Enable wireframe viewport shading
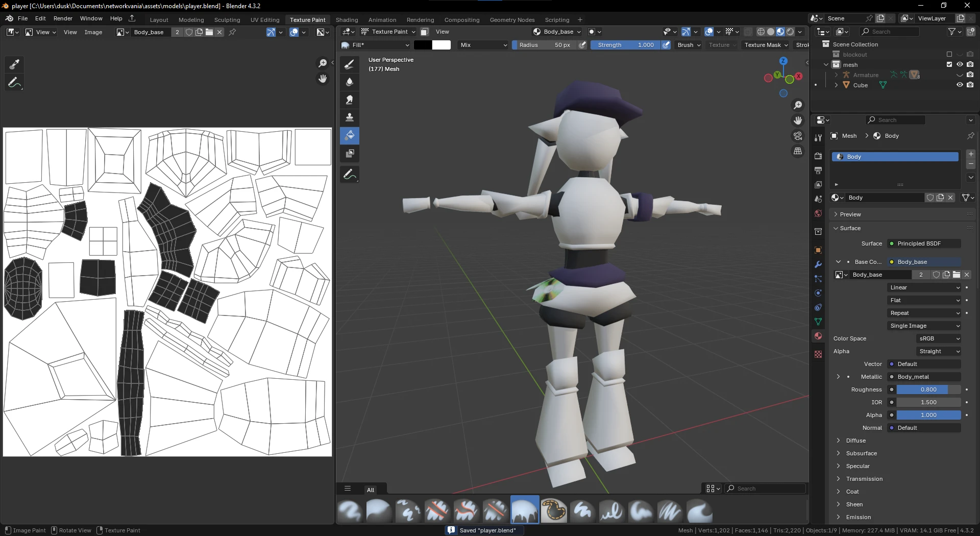The width and height of the screenshot is (980, 536). (x=761, y=32)
